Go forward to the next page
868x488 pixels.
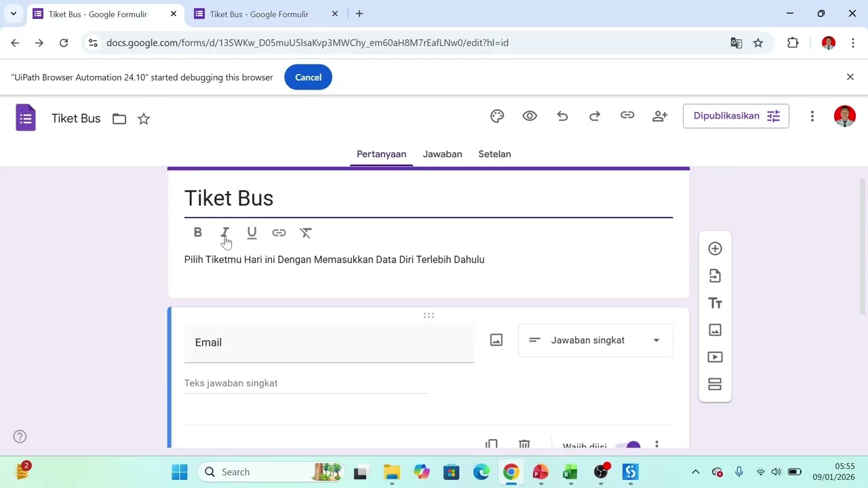[39, 43]
